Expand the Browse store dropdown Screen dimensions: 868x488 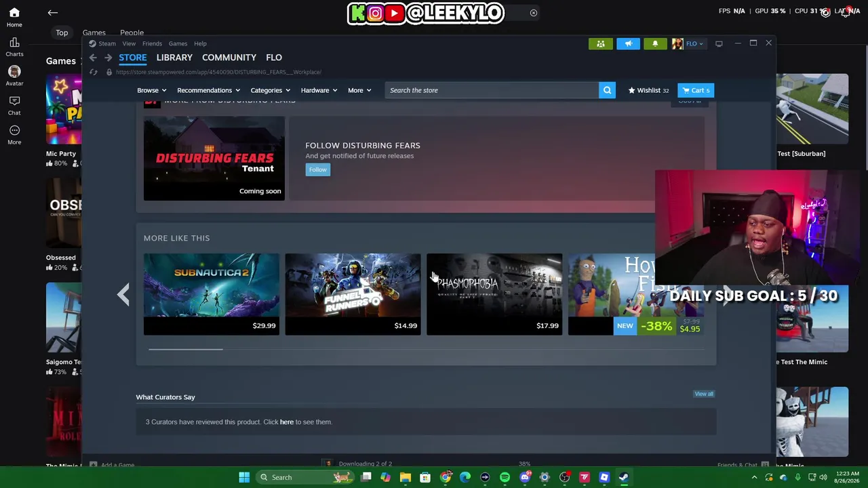tap(151, 90)
